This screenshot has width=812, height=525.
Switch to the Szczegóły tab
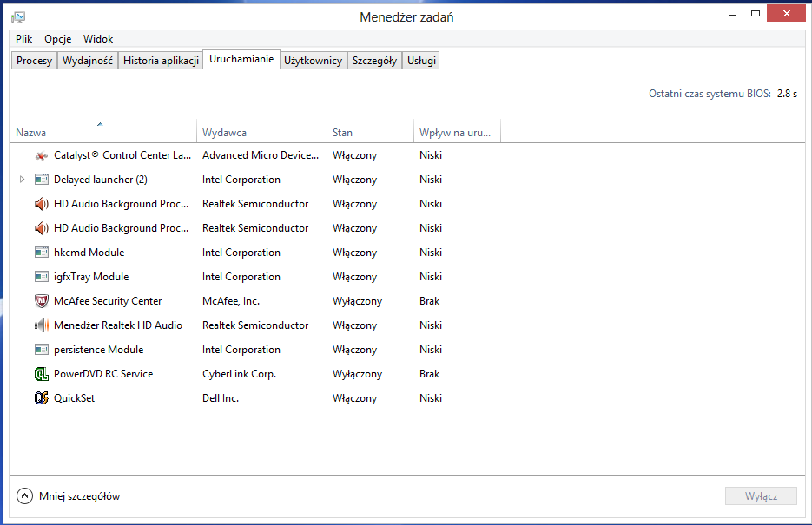(x=374, y=61)
